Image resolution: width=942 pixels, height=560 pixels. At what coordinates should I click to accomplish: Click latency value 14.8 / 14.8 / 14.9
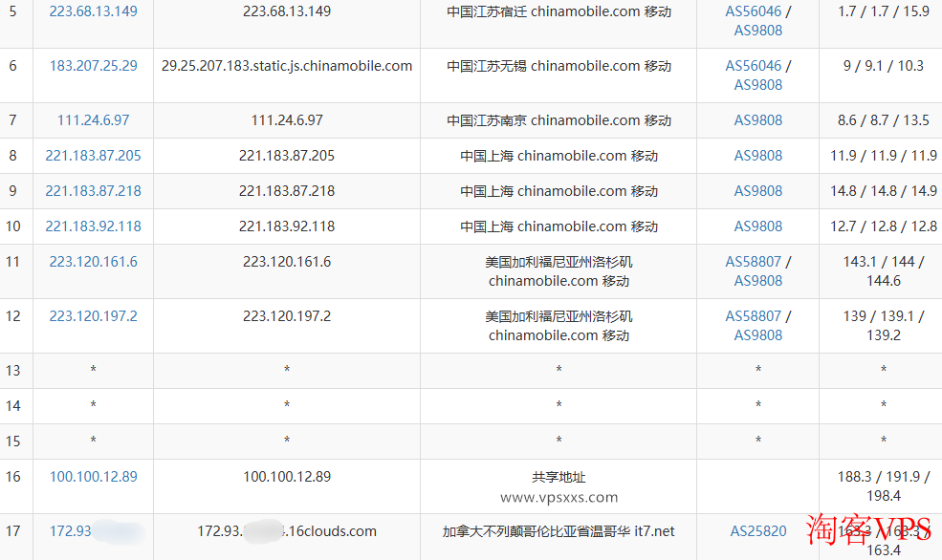tap(883, 191)
